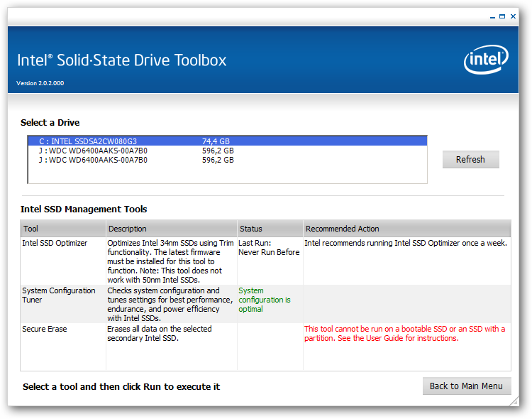Choose the Intel SSD Optimizer tool row
The height and width of the screenshot is (419, 532).
pos(265,261)
